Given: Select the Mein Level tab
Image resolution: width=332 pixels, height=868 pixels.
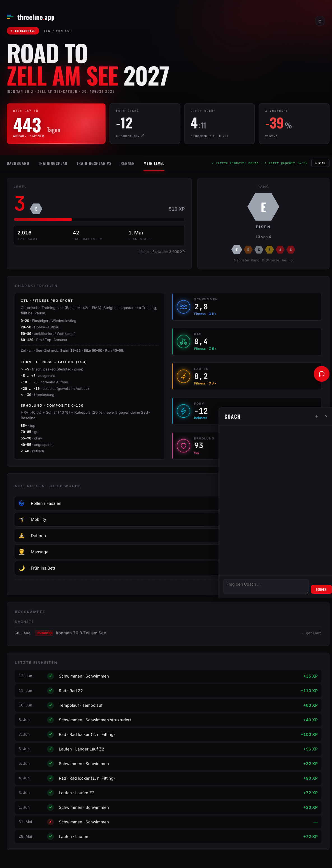Looking at the screenshot, I should click(154, 164).
